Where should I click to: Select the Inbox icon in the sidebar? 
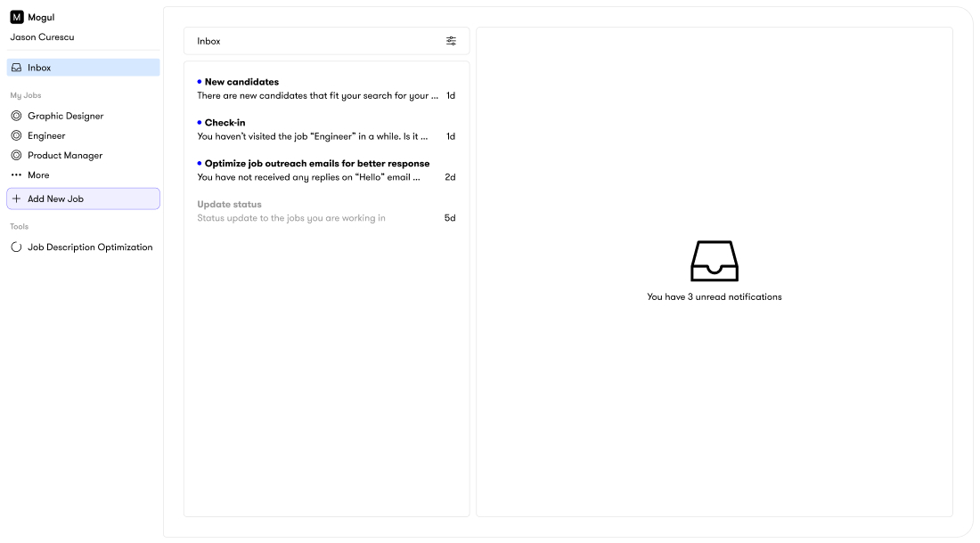coord(15,67)
